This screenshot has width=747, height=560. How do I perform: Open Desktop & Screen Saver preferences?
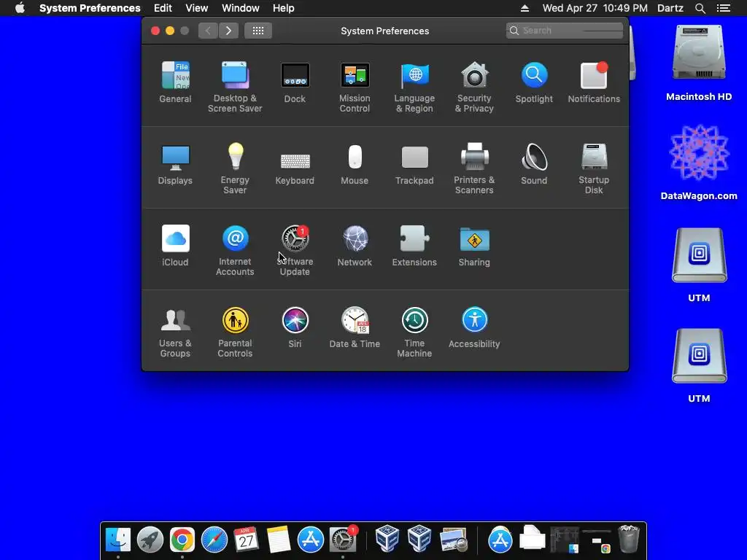pos(235,87)
